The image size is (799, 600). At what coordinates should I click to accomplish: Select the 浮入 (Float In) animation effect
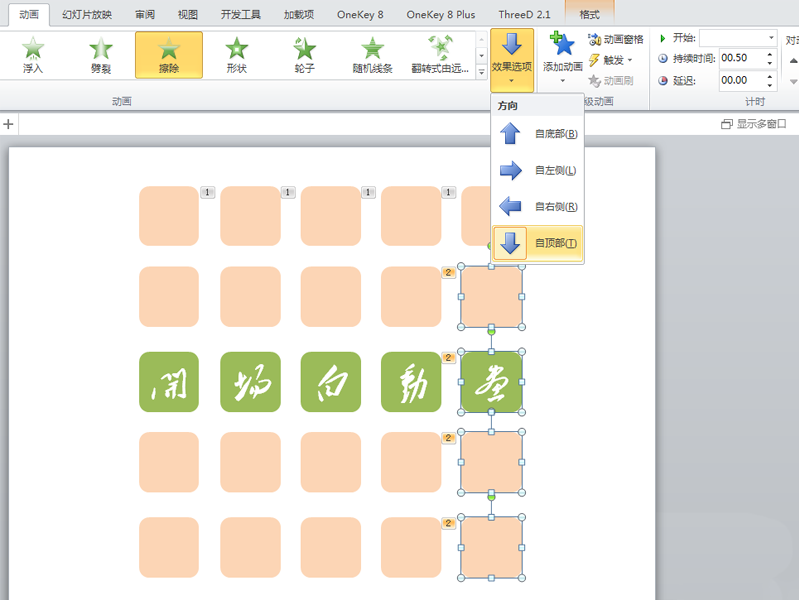pyautogui.click(x=33, y=55)
